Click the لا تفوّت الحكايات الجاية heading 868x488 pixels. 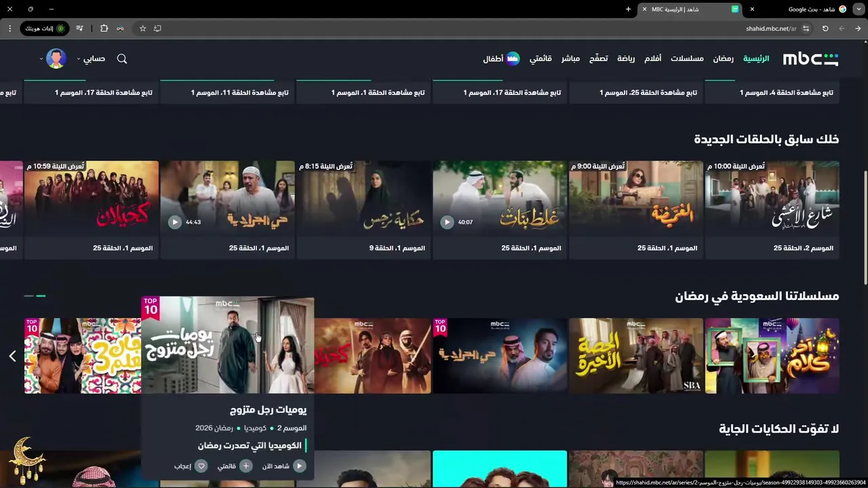[779, 429]
